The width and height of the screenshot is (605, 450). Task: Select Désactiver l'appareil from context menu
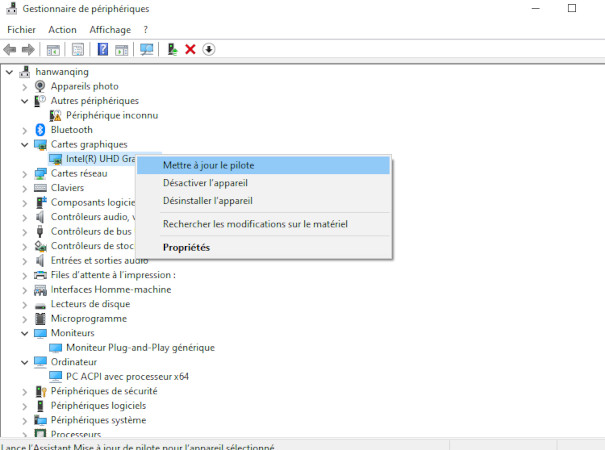coord(205,183)
